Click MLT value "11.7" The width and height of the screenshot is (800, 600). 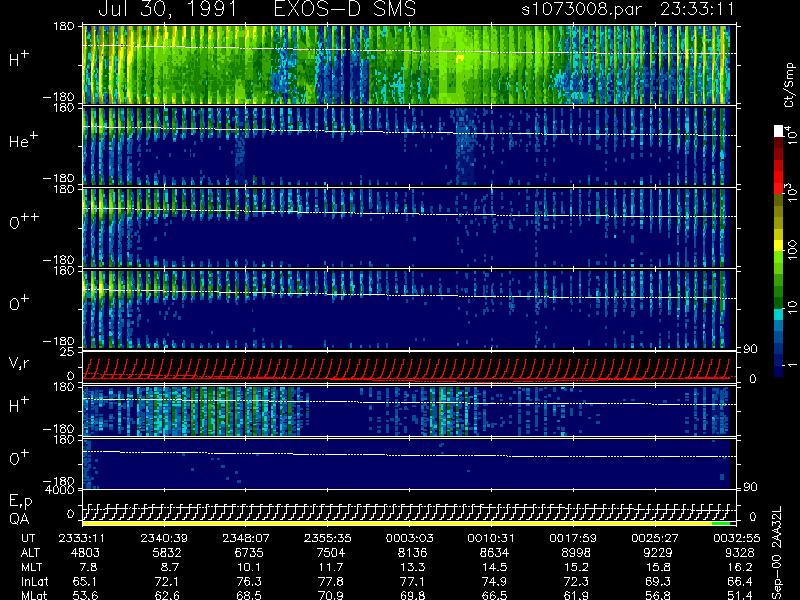(x=331, y=567)
